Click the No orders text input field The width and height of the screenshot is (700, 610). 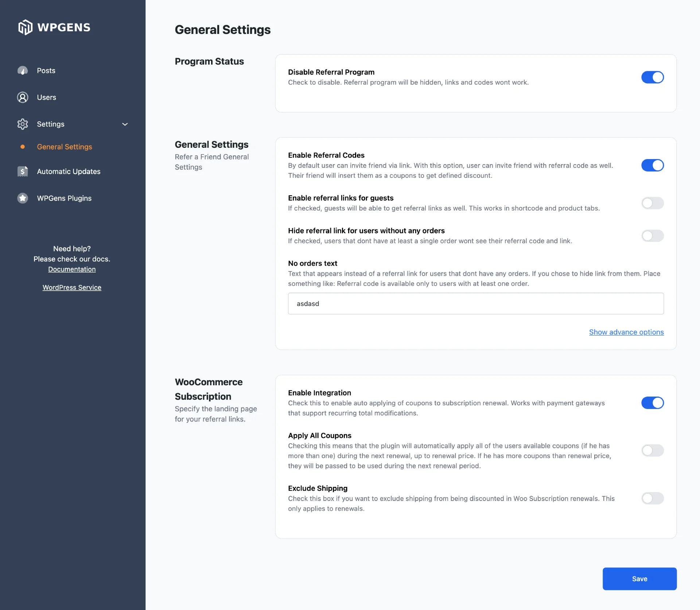click(x=475, y=304)
